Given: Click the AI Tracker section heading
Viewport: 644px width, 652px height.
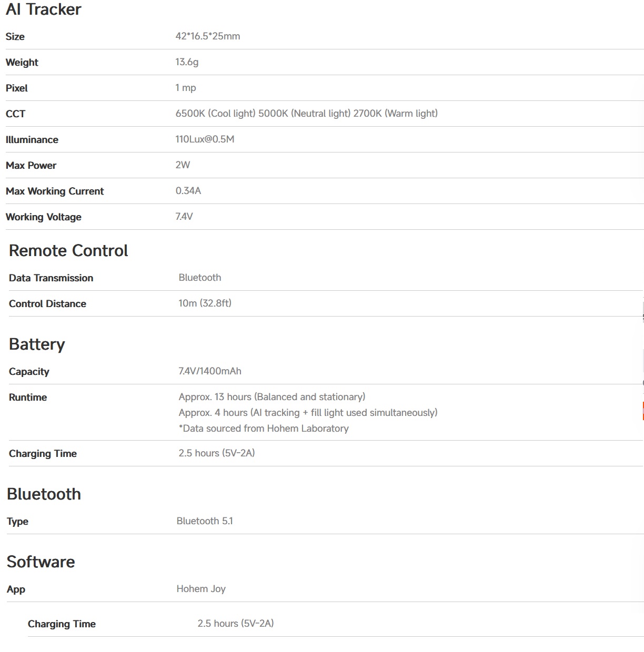Looking at the screenshot, I should pyautogui.click(x=44, y=9).
